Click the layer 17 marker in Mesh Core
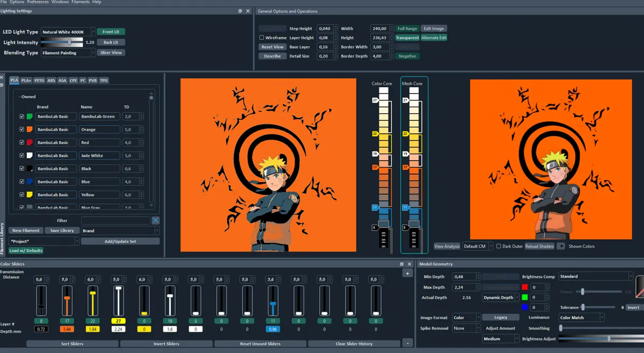Image resolution: width=644 pixels, height=353 pixels. click(x=406, y=167)
